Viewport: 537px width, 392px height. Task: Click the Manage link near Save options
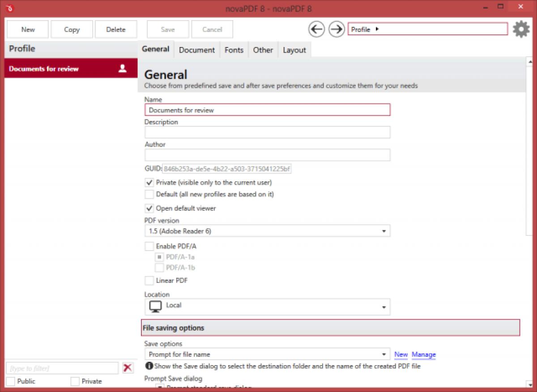pos(423,354)
